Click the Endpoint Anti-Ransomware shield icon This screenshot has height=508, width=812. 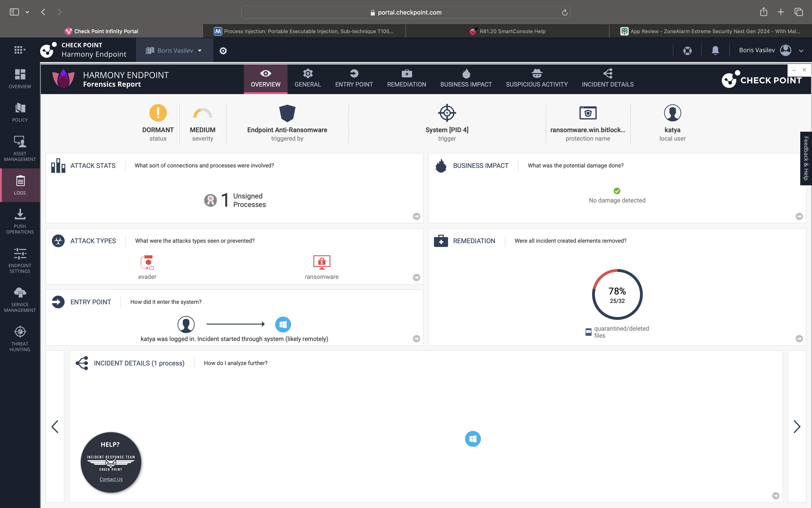[x=287, y=113]
